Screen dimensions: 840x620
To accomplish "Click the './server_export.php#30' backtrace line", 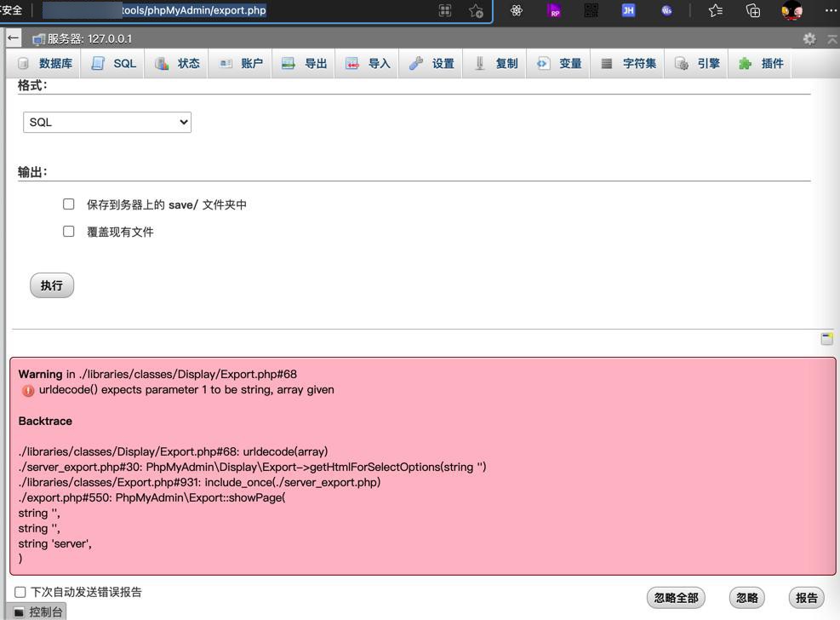I will 252,467.
